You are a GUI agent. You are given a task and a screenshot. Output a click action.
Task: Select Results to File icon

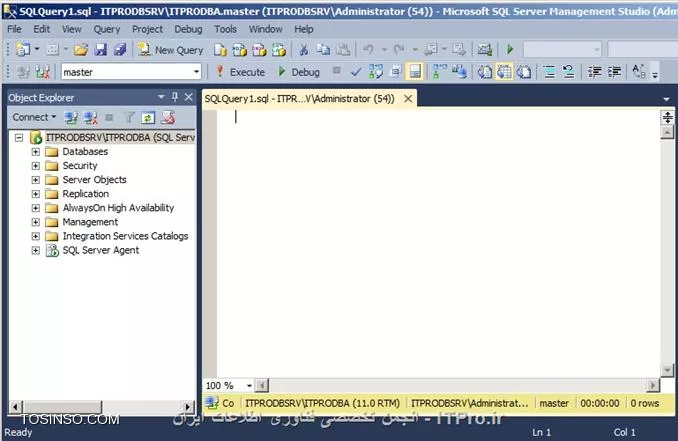click(524, 72)
